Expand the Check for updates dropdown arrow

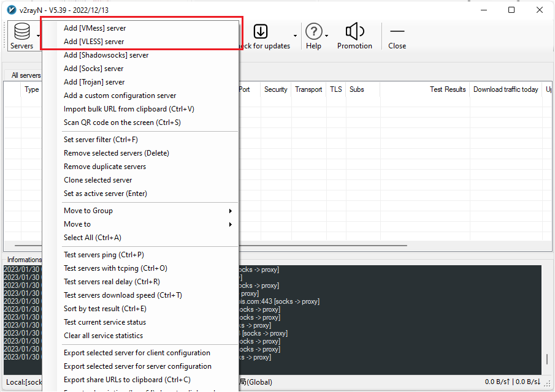(295, 36)
